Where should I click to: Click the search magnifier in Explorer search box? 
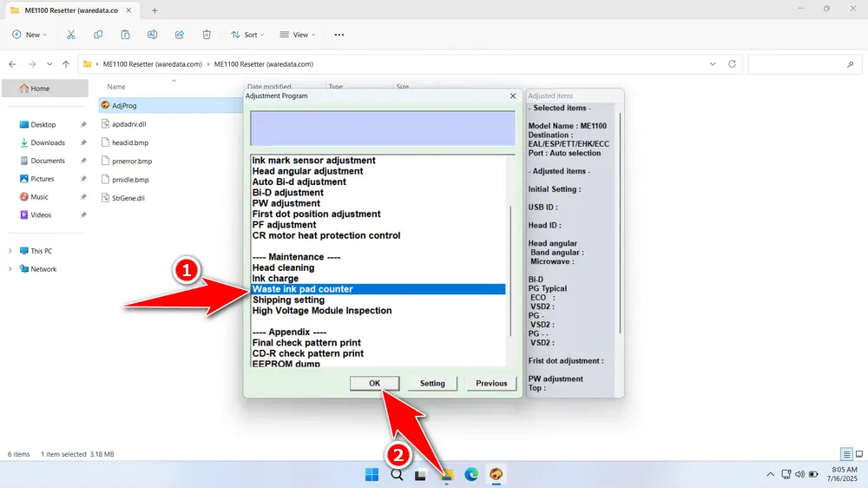851,64
